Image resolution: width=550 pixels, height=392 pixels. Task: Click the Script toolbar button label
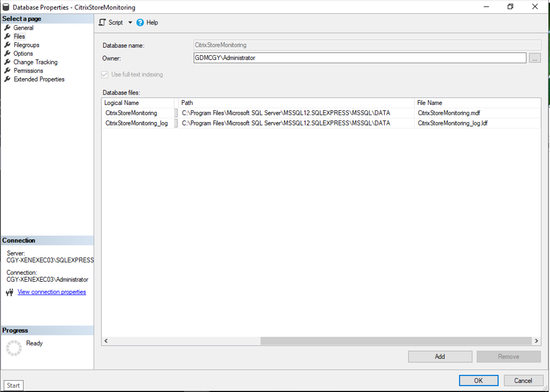click(115, 22)
